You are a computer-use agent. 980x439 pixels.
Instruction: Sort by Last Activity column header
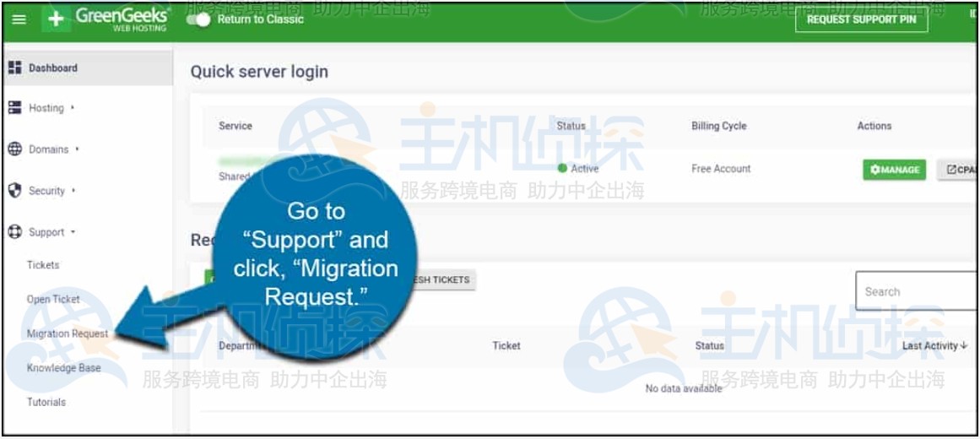tap(934, 345)
